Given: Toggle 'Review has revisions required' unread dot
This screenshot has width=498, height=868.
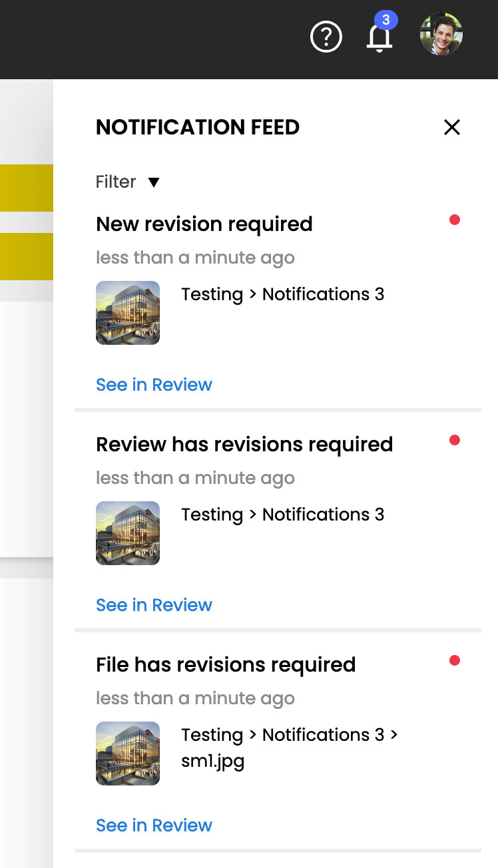Looking at the screenshot, I should pyautogui.click(x=455, y=440).
